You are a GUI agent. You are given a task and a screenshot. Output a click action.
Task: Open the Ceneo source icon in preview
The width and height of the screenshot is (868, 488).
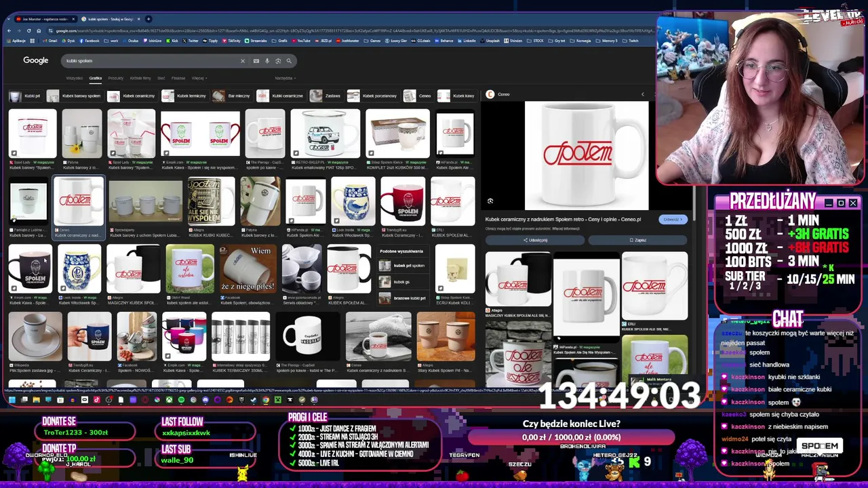[490, 94]
